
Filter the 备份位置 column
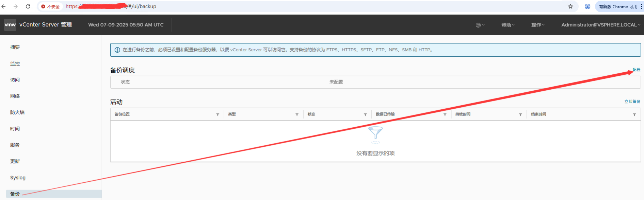pyautogui.click(x=218, y=114)
